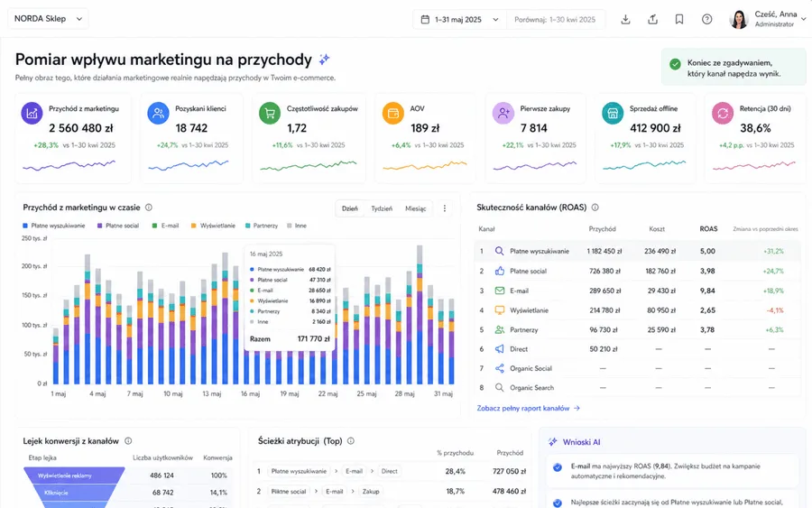Switch chart to Dzień view

(349, 208)
